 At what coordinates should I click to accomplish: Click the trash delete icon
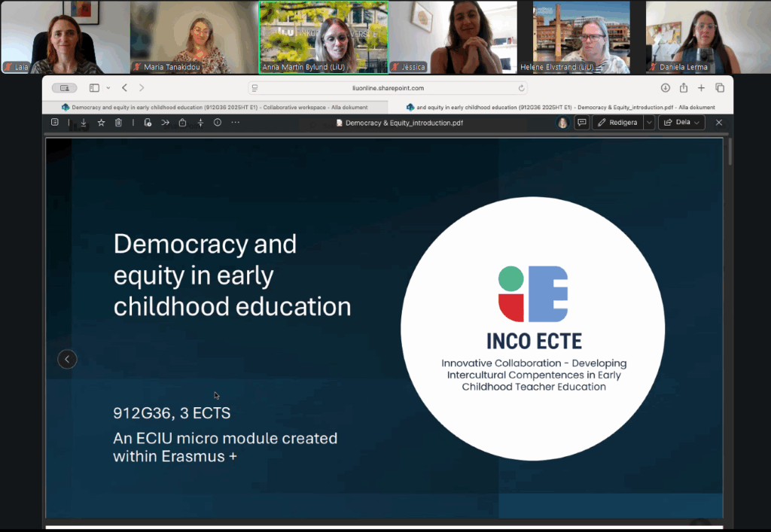click(118, 123)
